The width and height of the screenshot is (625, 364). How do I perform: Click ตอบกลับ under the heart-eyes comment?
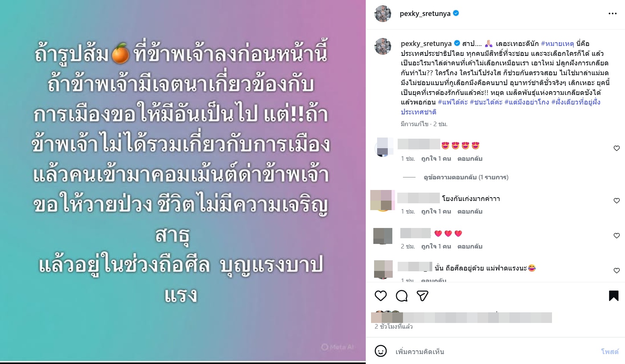click(x=470, y=158)
